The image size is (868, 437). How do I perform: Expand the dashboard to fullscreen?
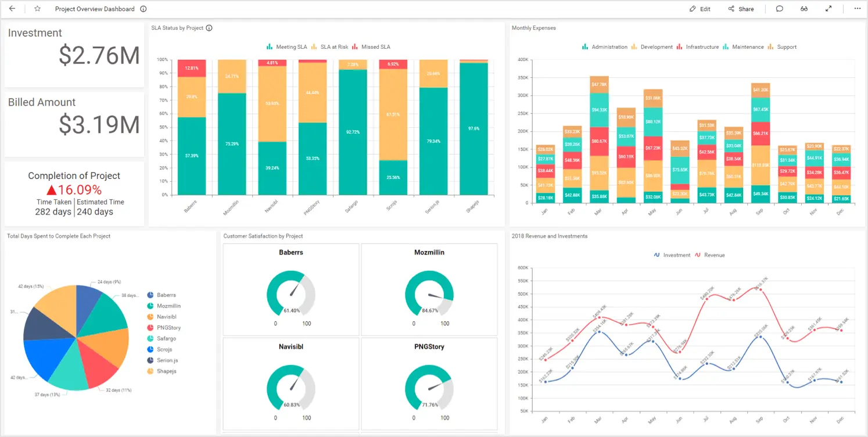(x=828, y=9)
